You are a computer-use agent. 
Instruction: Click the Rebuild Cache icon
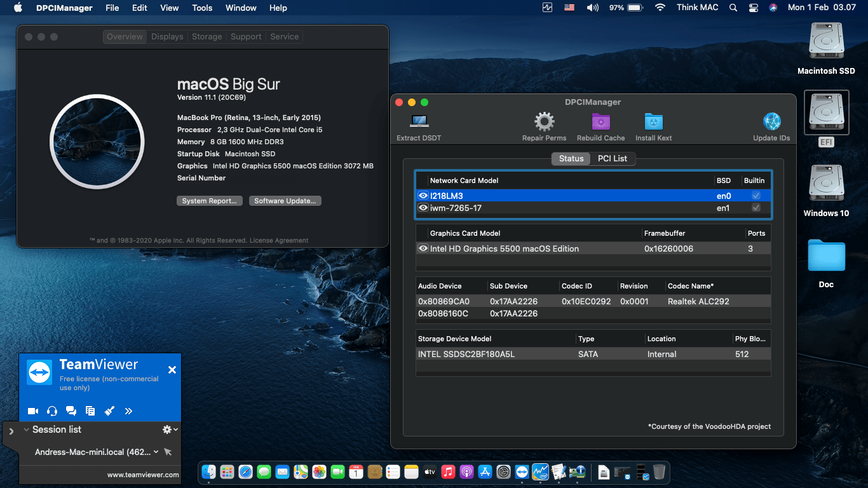[x=600, y=121]
